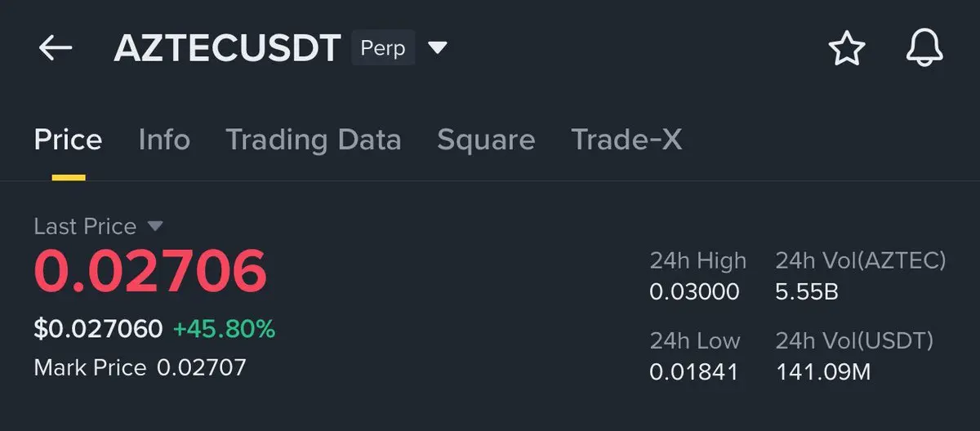
Task: Open price alerts bell icon
Action: [924, 49]
